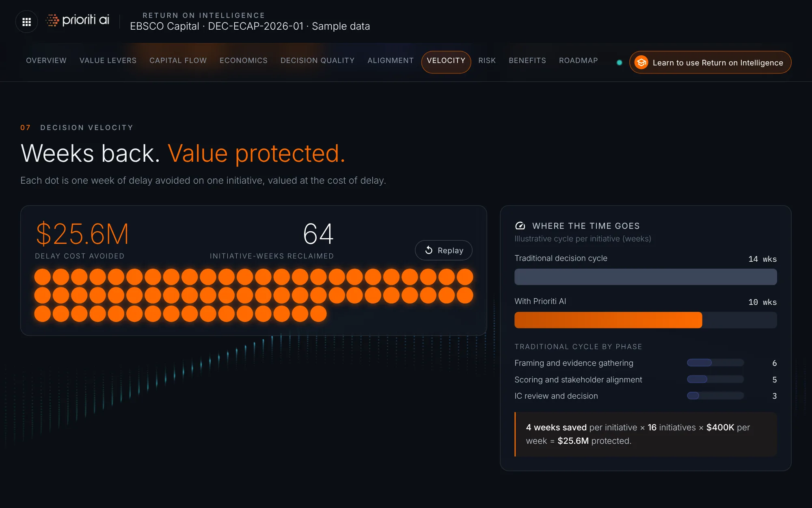The height and width of the screenshot is (508, 812).
Task: Click the Framing and evidence gathering bar
Action: pos(715,363)
